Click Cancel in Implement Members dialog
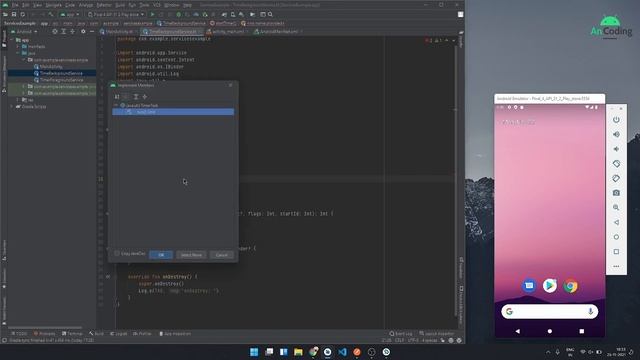The image size is (640, 360). pos(222,255)
